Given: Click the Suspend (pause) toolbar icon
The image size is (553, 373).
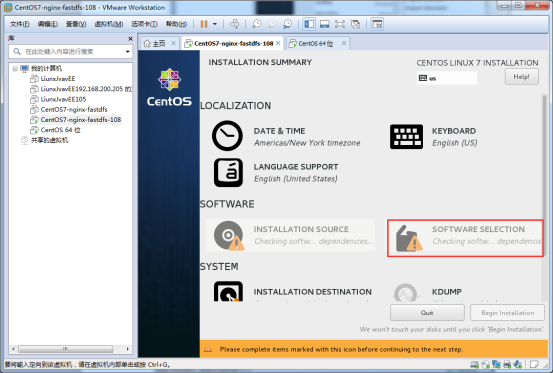Looking at the screenshot, I should (204, 24).
